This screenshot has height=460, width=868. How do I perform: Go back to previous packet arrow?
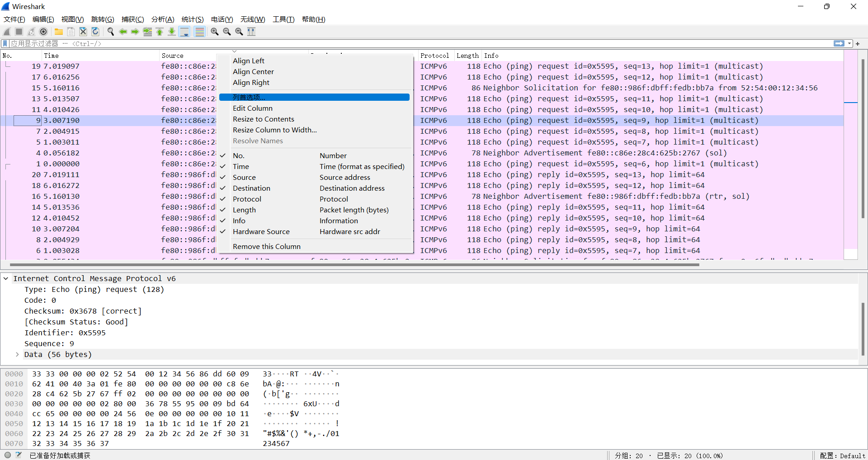tap(123, 32)
